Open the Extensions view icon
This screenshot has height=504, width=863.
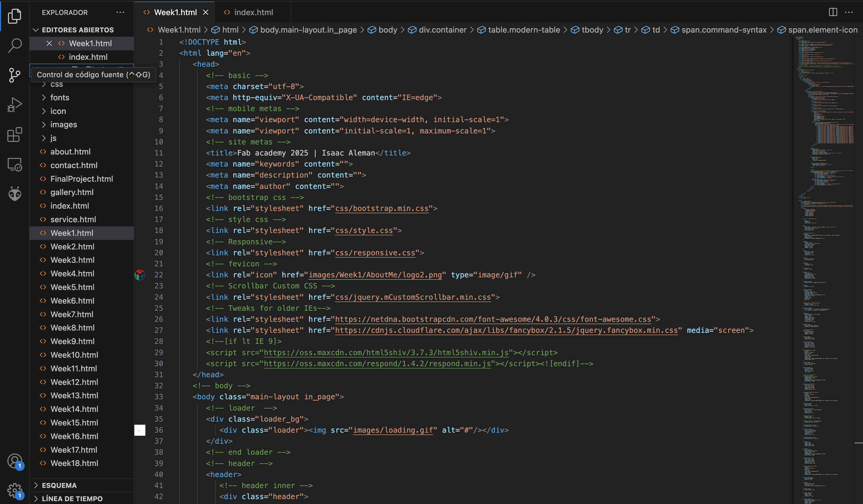[x=14, y=134]
